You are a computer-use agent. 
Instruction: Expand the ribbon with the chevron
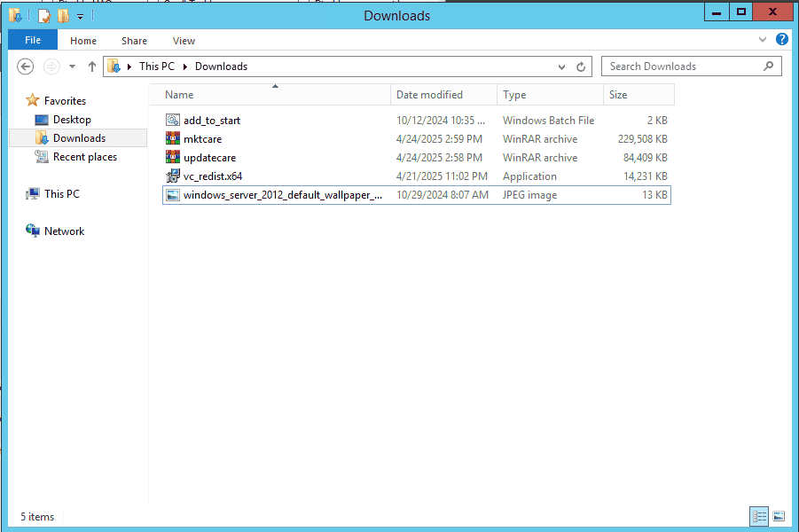763,39
